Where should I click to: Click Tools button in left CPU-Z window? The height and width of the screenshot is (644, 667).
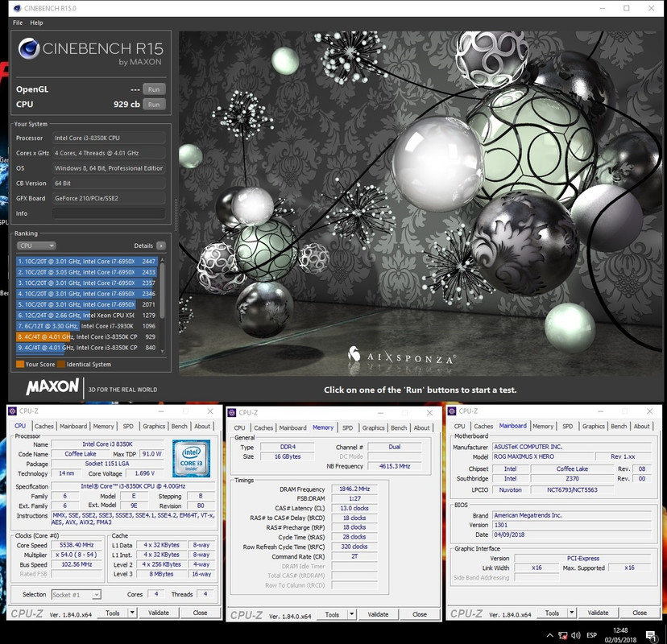(x=112, y=613)
